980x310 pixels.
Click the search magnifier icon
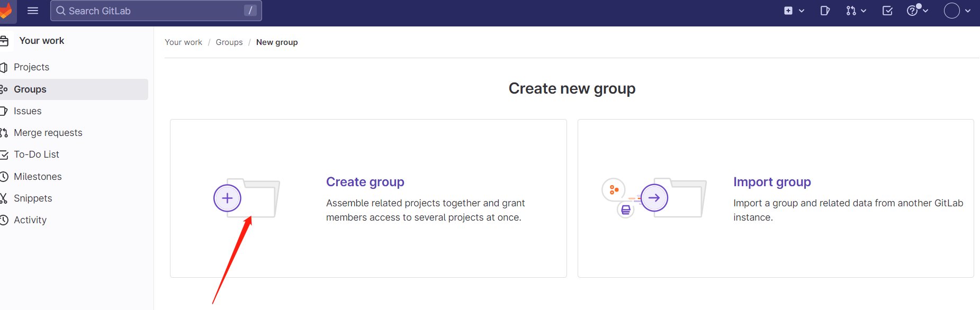tap(61, 11)
